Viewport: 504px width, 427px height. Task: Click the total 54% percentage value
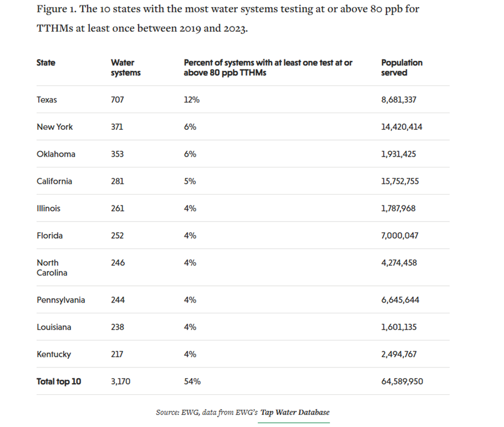click(x=192, y=381)
